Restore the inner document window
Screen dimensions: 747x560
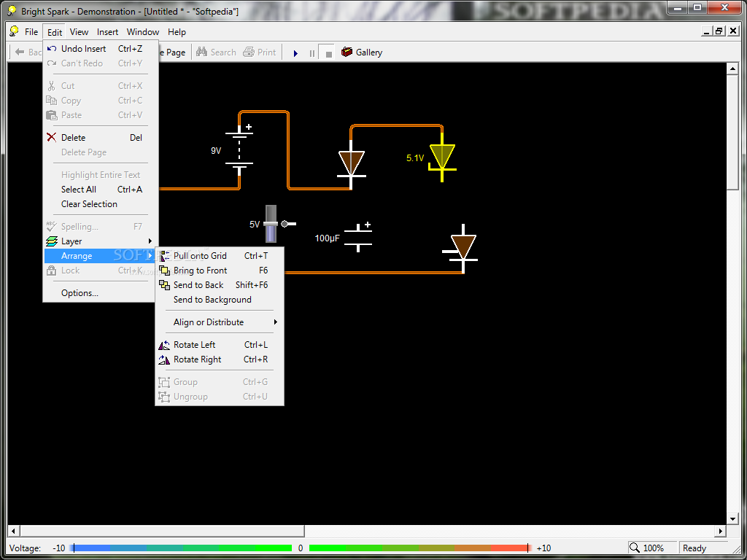[x=720, y=31]
